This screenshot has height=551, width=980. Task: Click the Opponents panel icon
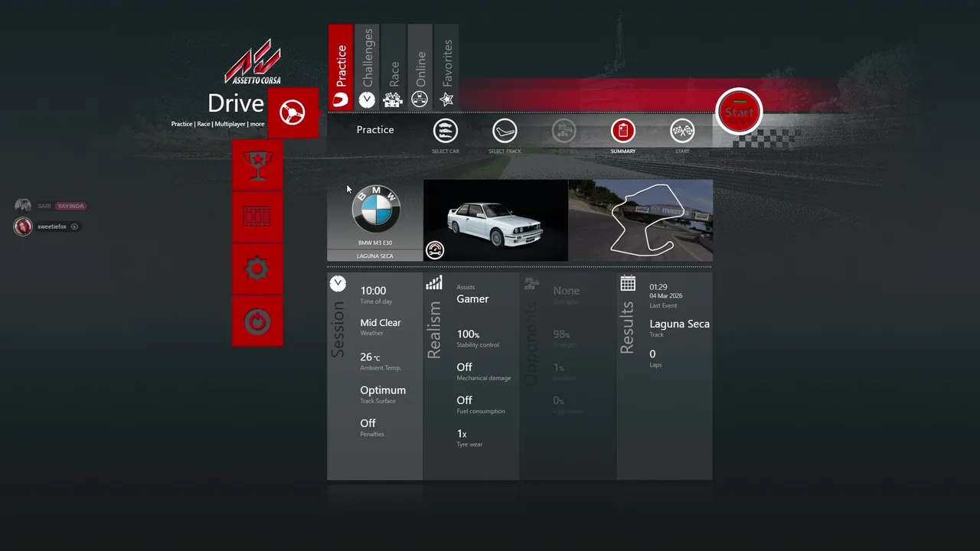(x=531, y=283)
